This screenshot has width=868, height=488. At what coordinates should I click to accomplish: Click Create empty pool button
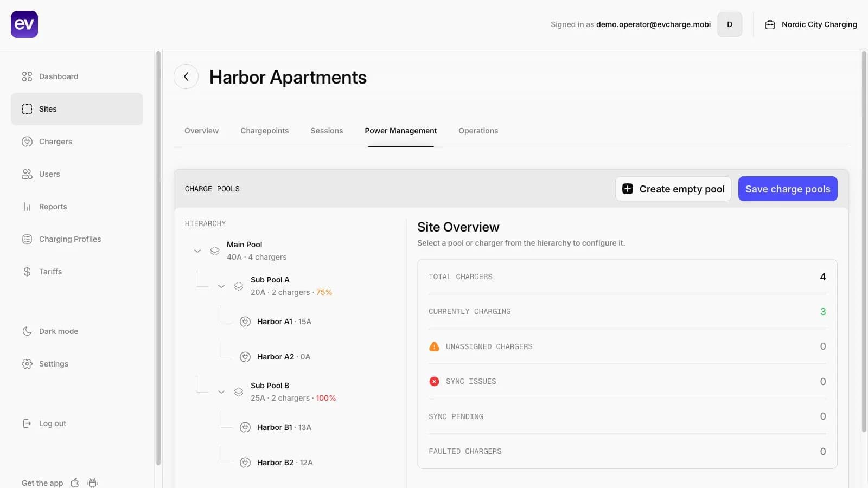click(x=673, y=189)
